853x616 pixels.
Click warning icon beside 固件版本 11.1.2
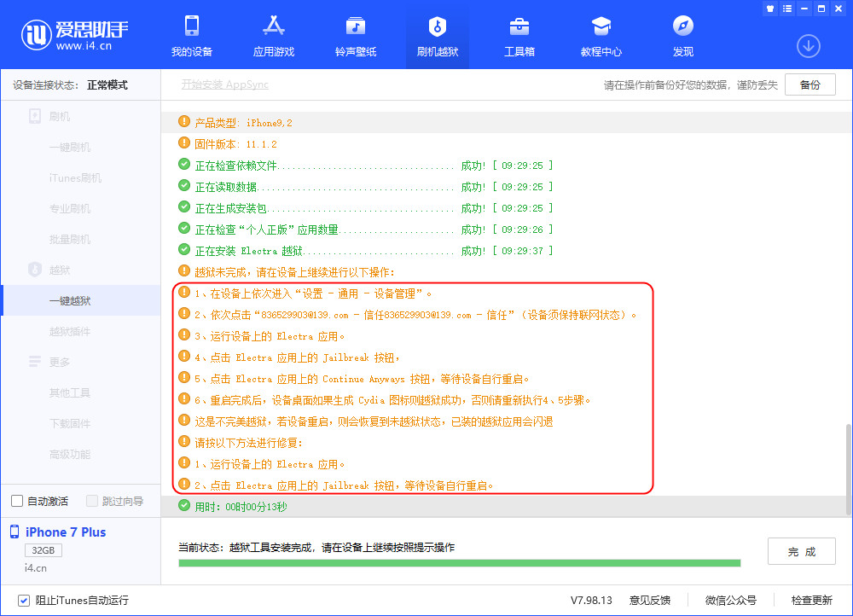(x=184, y=142)
